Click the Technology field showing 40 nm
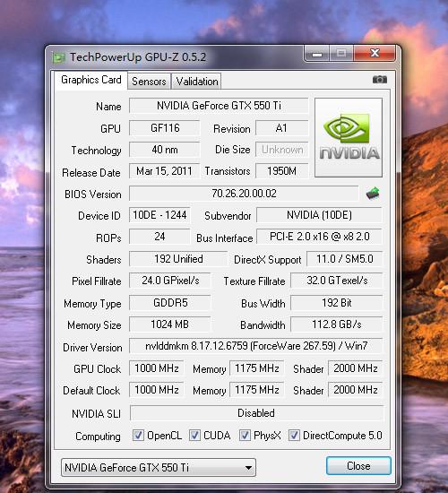Viewport: 448px width, 493px height. tap(165, 150)
